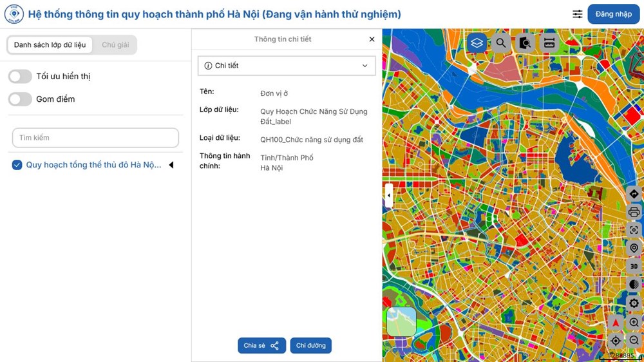Reset map north with red compass arrow
644x362 pixels.
[616, 322]
